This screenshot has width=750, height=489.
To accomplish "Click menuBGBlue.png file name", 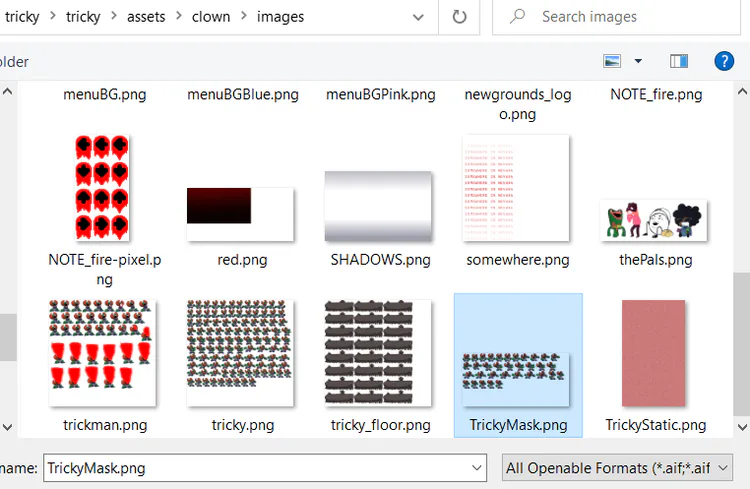I will (x=243, y=94).
